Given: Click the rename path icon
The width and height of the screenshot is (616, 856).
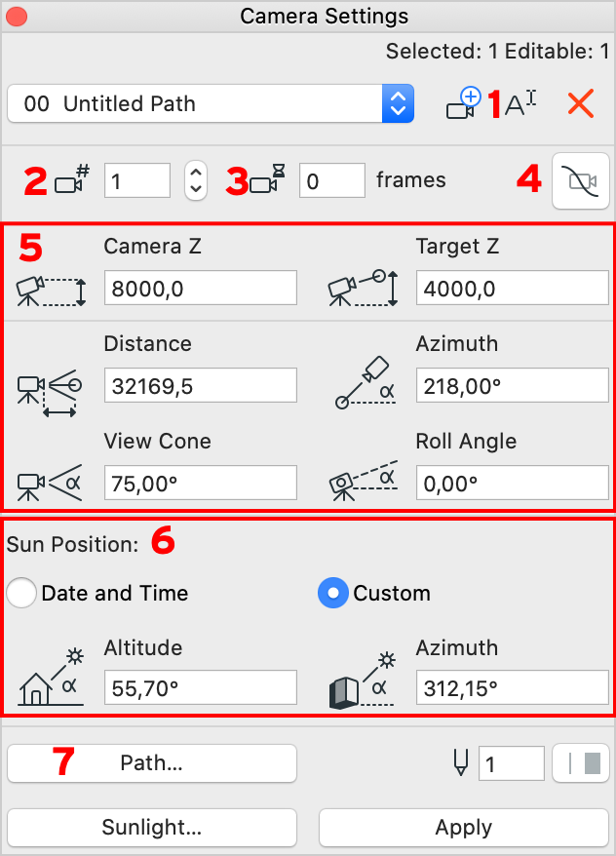Looking at the screenshot, I should tap(520, 103).
